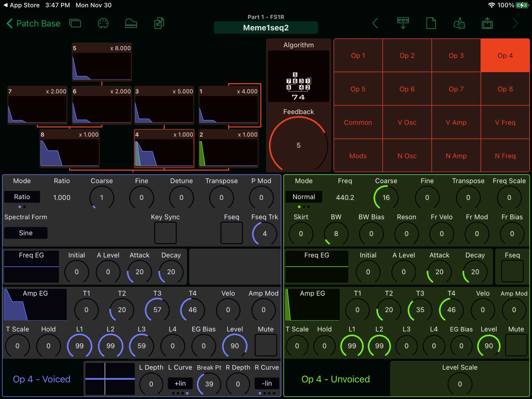Adjust the unvoiced Coarse knob at 16
Viewport: 532px width, 399px height.
386,198
